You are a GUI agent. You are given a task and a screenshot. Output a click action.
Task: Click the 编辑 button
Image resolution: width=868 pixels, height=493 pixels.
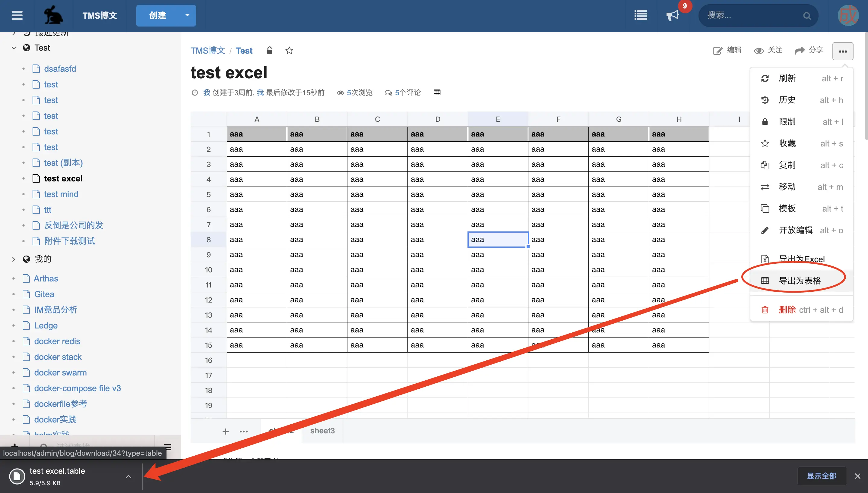coord(727,50)
